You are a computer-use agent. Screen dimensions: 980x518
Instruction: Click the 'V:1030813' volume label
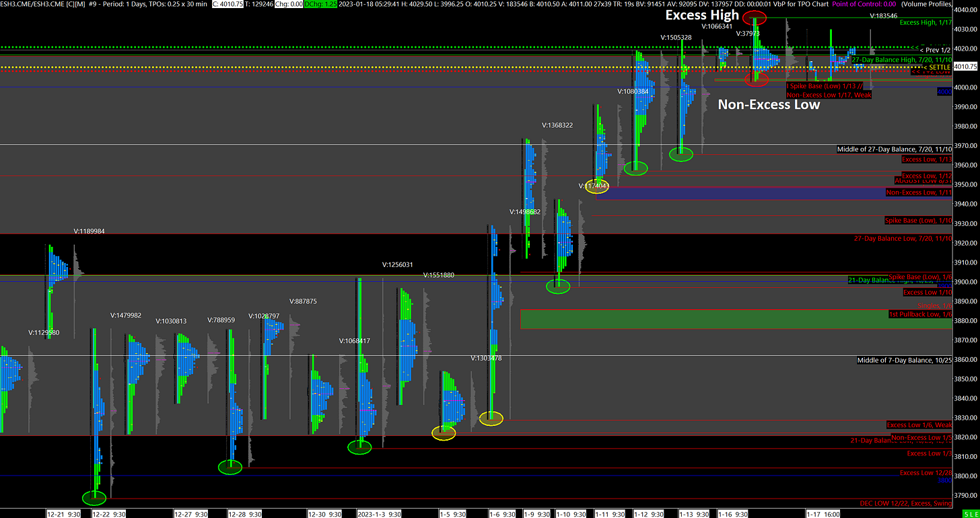coord(172,321)
